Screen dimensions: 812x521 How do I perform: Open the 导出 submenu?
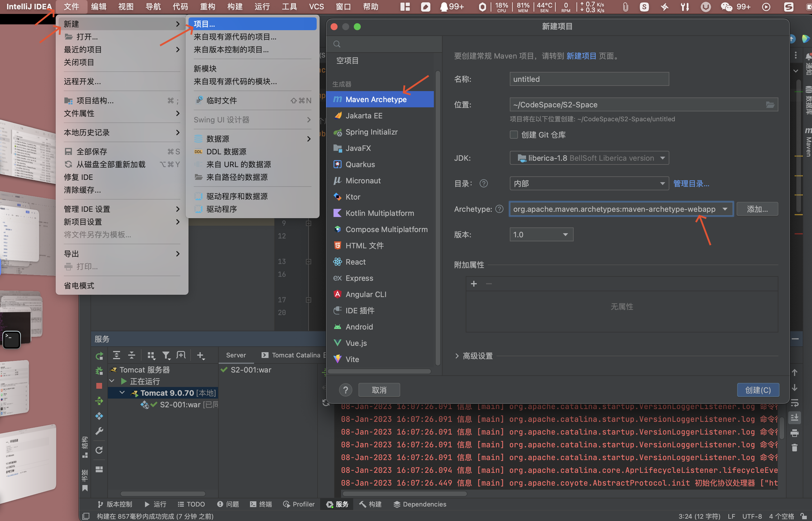point(122,254)
